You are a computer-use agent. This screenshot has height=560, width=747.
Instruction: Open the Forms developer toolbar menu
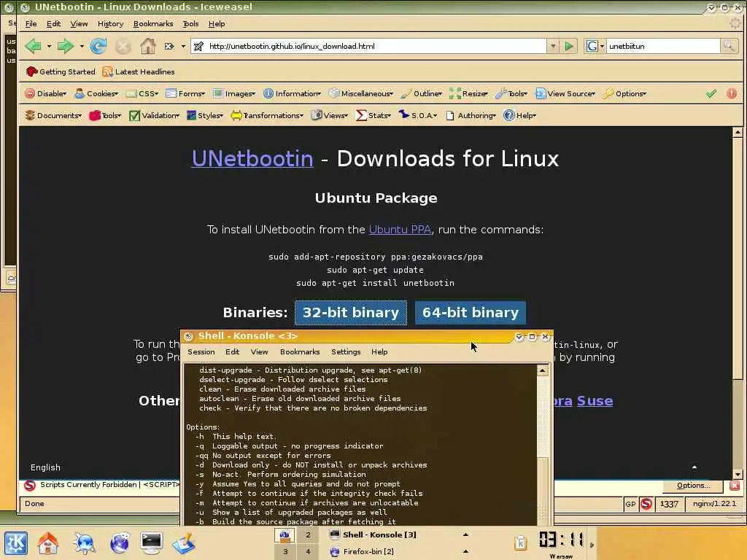(x=185, y=93)
